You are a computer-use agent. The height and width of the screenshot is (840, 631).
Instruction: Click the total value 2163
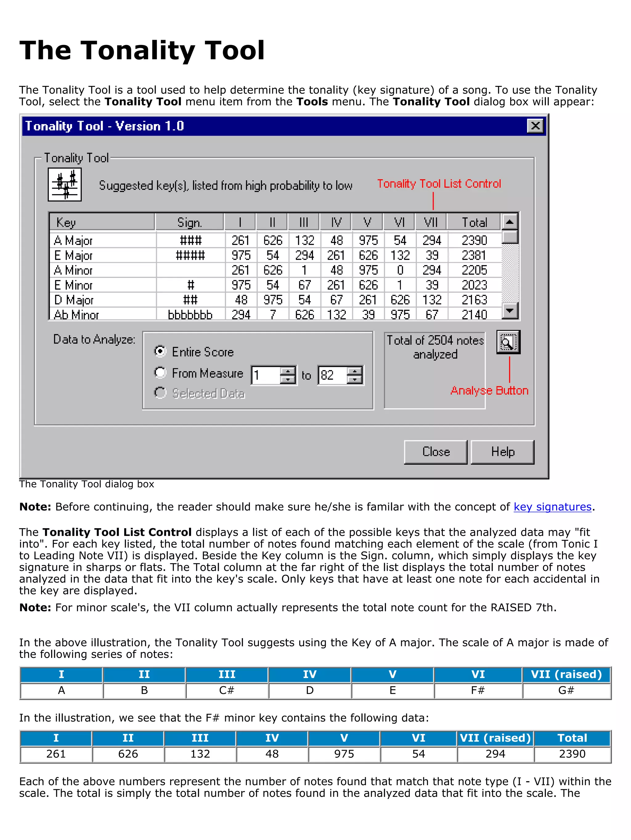click(x=474, y=300)
